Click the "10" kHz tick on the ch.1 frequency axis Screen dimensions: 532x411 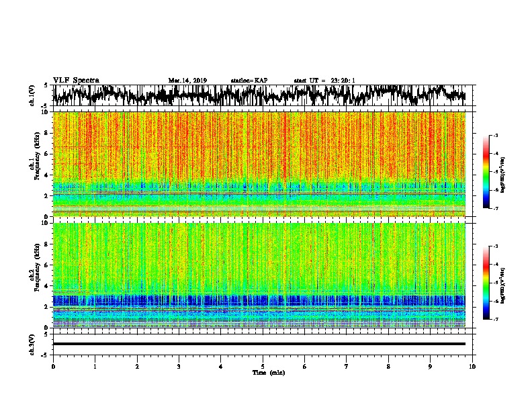45,112
